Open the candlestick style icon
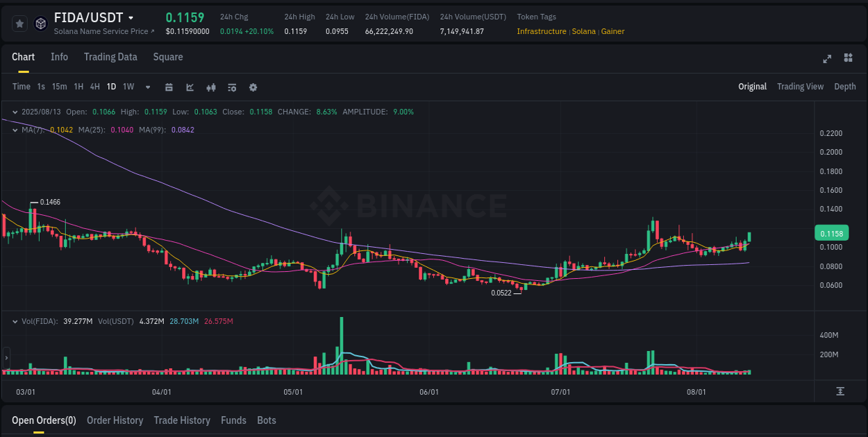Viewport: 868px width, 437px height. 211,87
